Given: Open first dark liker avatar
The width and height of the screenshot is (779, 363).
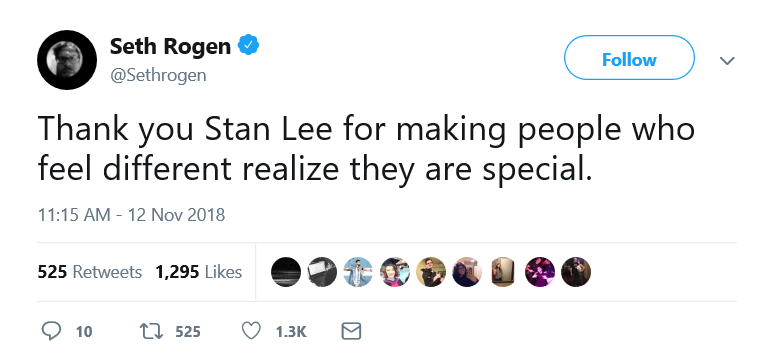Looking at the screenshot, I should click(x=286, y=272).
